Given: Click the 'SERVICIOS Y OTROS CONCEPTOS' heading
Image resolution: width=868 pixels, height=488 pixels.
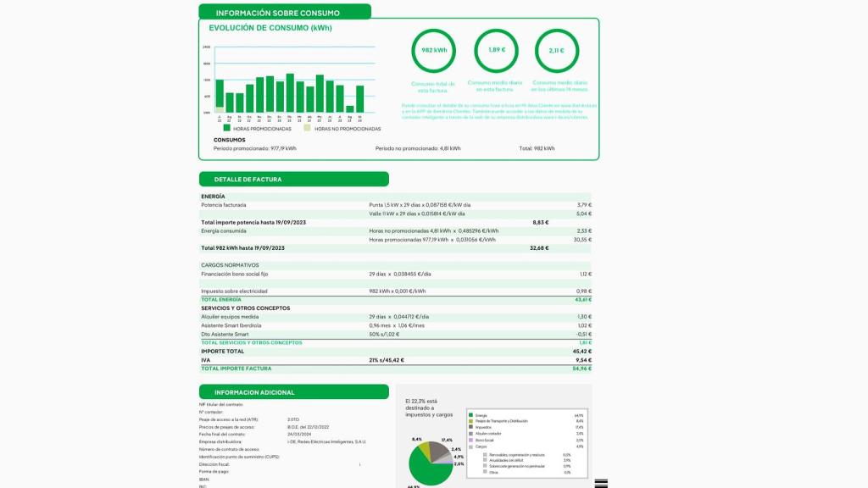Looking at the screenshot, I should click(x=245, y=308).
